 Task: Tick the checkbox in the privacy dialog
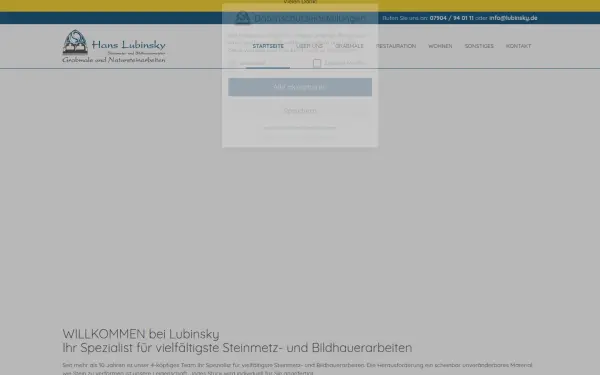pos(317,63)
